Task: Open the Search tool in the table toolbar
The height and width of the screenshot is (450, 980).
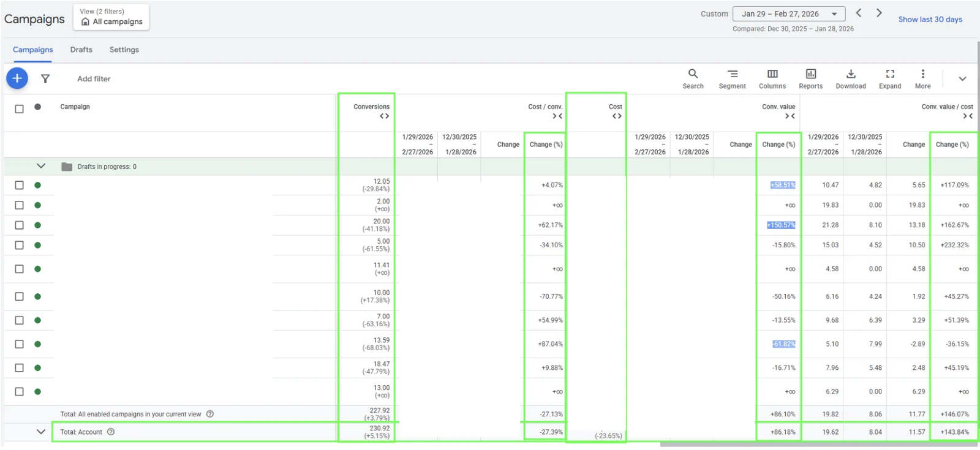Action: click(693, 79)
